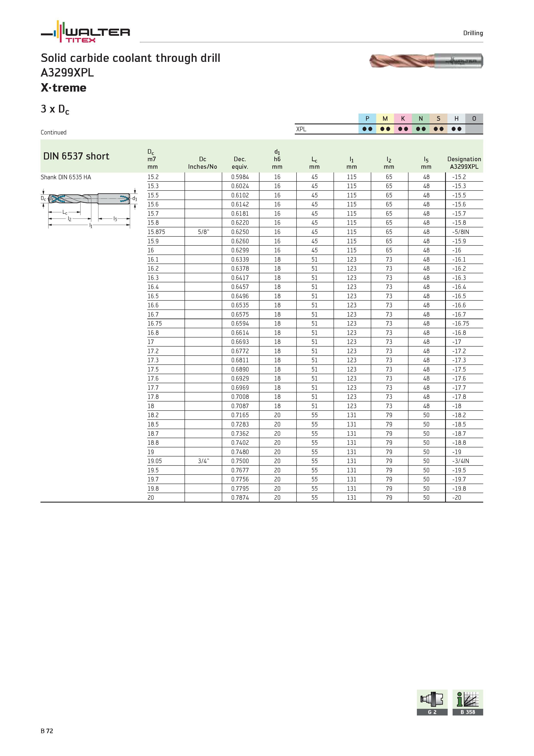Select the beige S material group swatch
This screenshot has width=534, height=756.
pyautogui.click(x=438, y=119)
